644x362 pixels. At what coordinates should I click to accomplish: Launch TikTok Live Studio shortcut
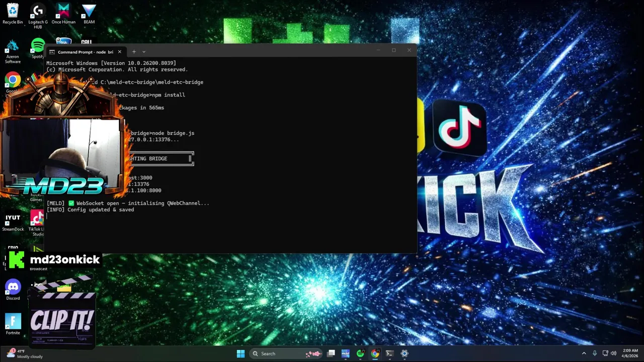[x=37, y=223]
